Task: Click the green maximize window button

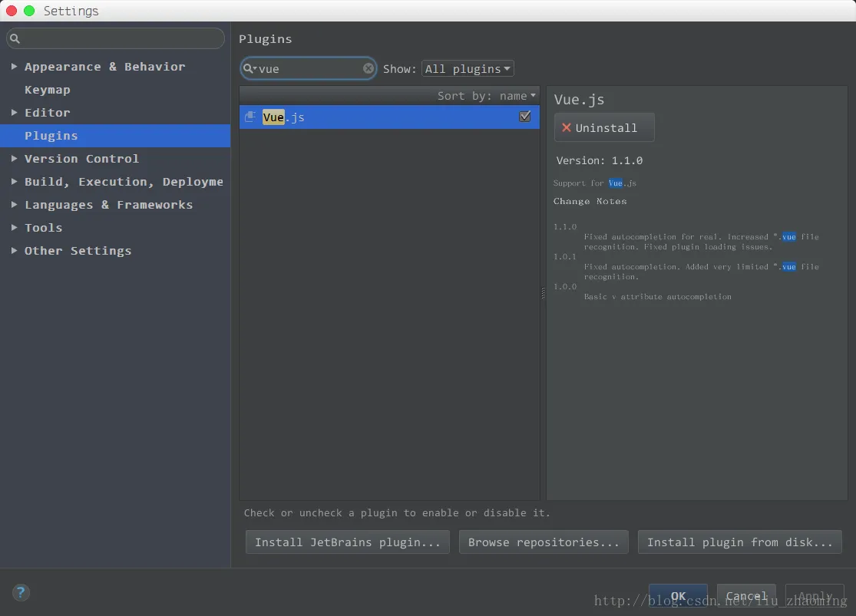Action: click(x=29, y=11)
